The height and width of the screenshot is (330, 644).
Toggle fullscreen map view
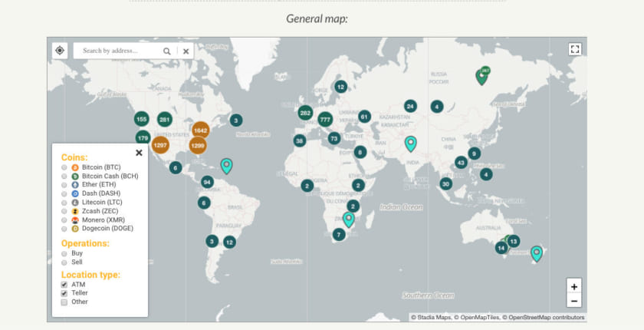coord(575,49)
